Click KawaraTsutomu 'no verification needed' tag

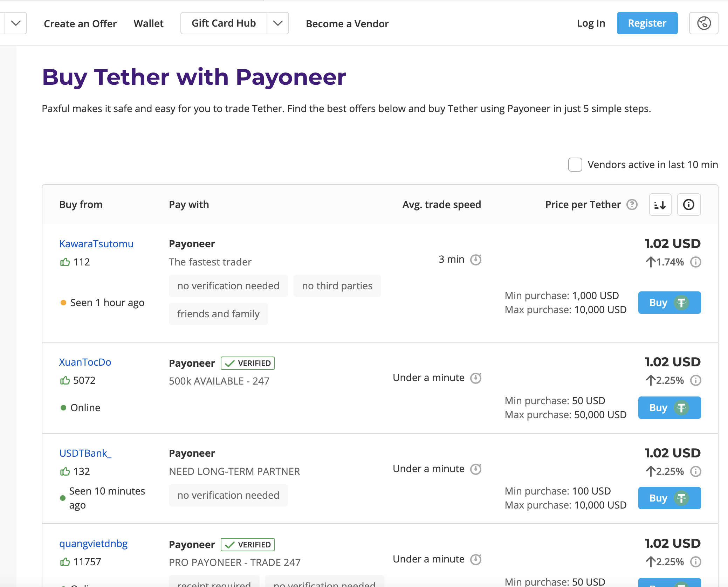[228, 286]
